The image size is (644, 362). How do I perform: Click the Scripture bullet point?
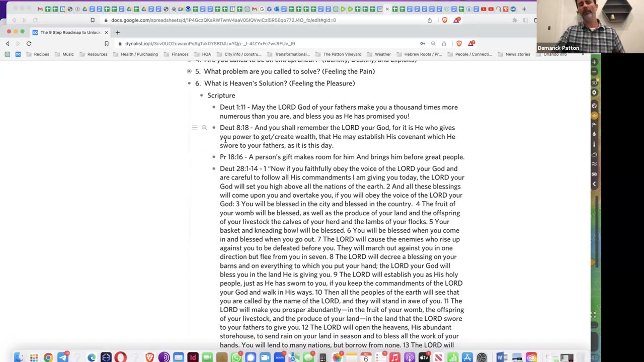pyautogui.click(x=201, y=96)
